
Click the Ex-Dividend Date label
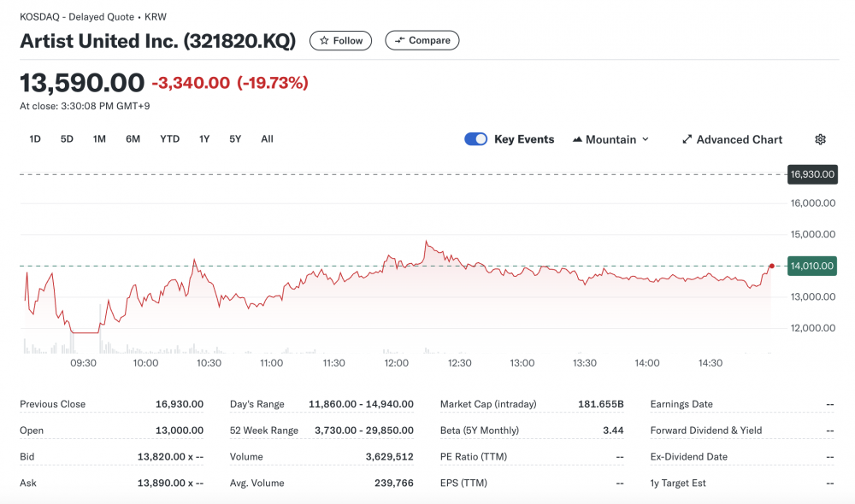coord(688,457)
